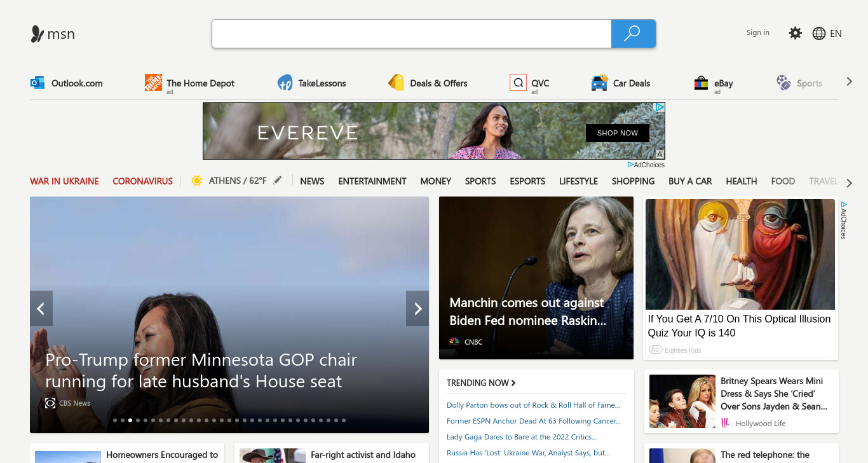This screenshot has height=463, width=868.
Task: Click the Deals & Offers tag icon
Action: click(x=397, y=83)
